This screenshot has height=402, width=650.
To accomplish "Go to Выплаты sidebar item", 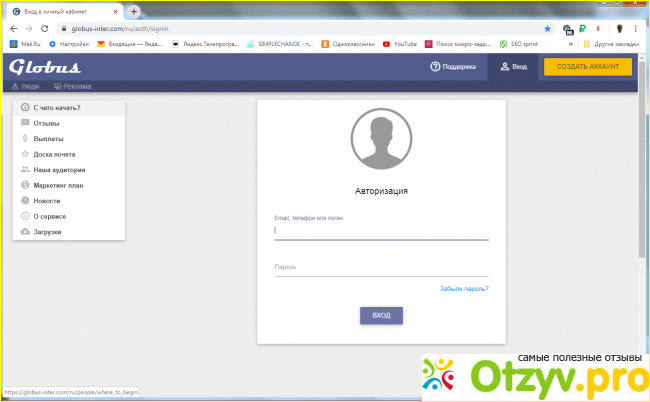I will click(48, 138).
